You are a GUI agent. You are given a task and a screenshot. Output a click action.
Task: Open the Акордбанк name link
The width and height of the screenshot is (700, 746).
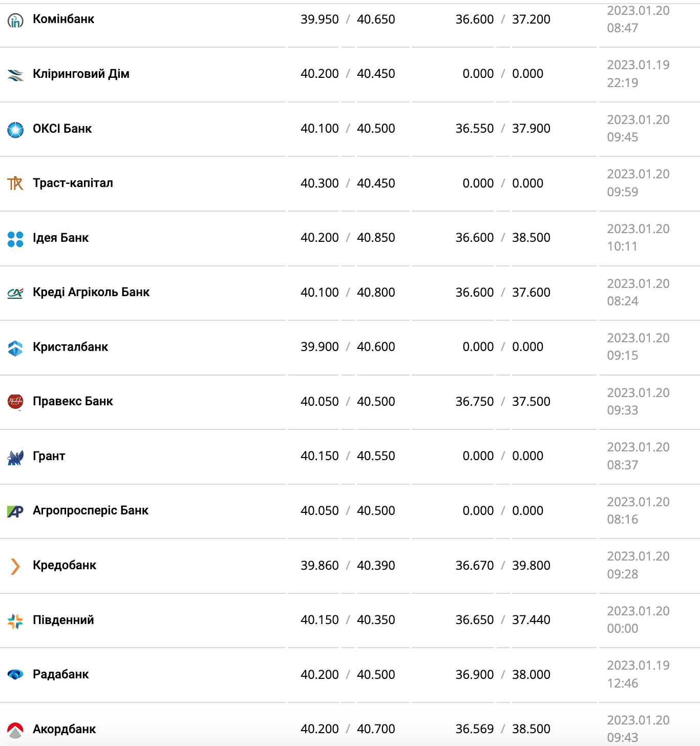[x=65, y=729]
